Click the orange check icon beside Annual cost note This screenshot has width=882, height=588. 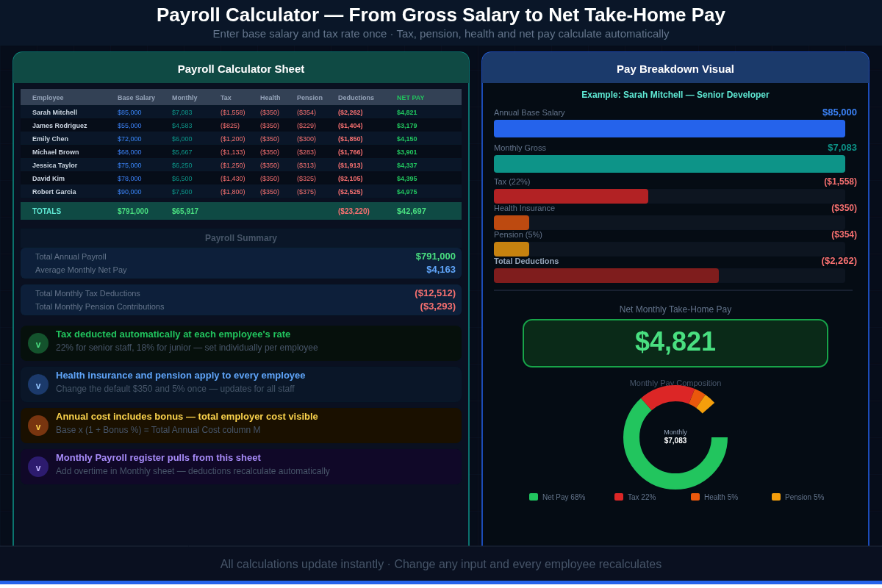pyautogui.click(x=38, y=426)
